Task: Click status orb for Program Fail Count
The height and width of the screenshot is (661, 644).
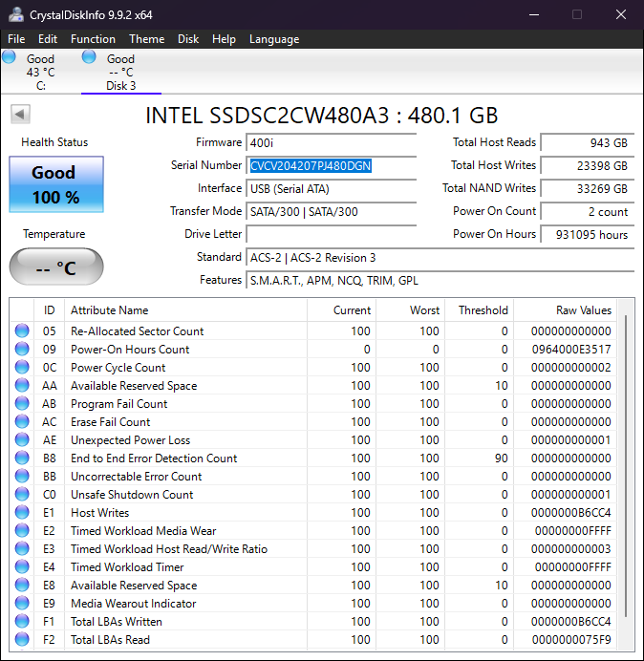Action: click(x=22, y=403)
